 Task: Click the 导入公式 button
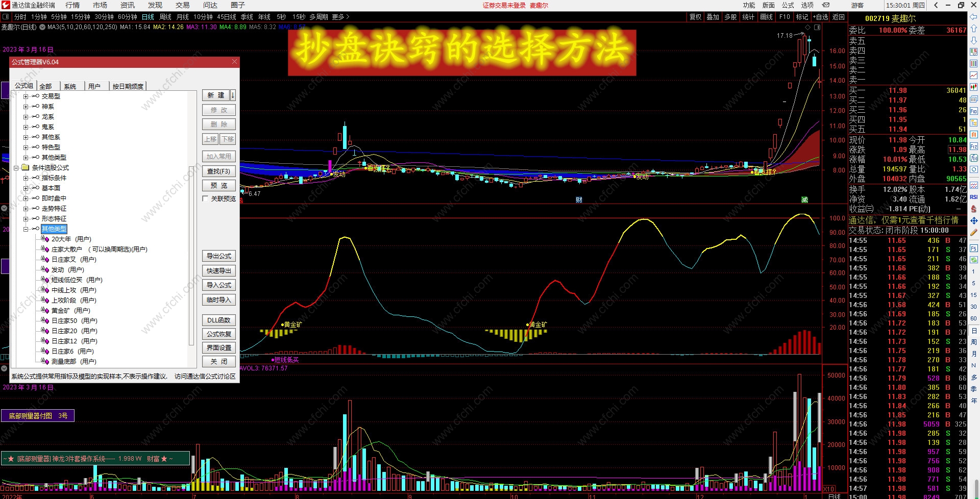219,285
